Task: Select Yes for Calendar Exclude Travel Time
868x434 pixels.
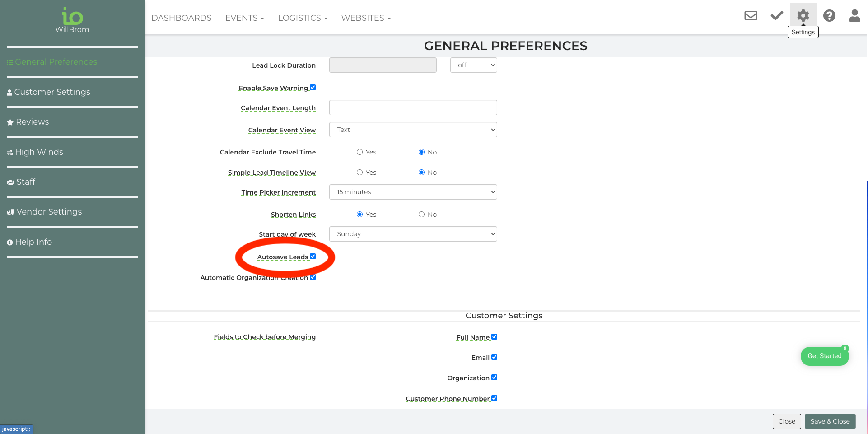Action: click(360, 152)
